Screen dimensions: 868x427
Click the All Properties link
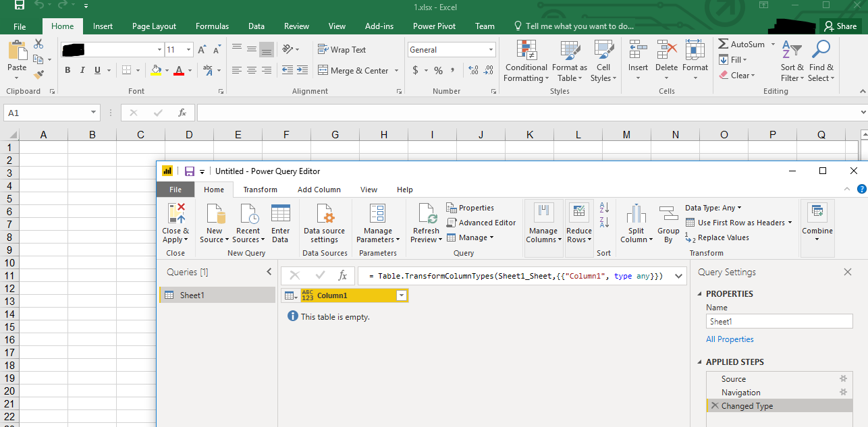[730, 339]
